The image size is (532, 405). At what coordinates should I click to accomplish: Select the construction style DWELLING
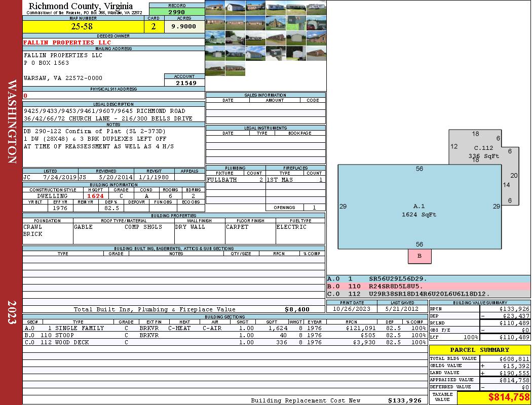tap(53, 196)
